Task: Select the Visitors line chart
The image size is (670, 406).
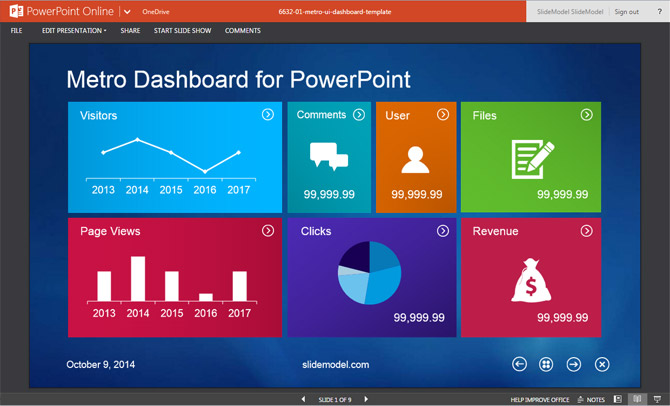Action: 171,167
